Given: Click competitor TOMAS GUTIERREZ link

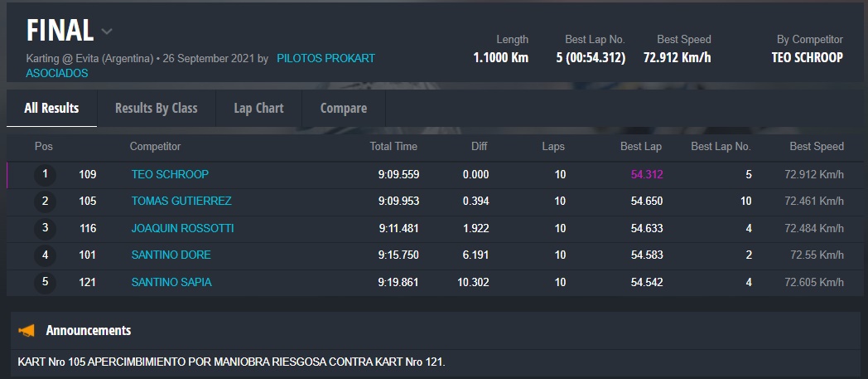Looking at the screenshot, I should pos(181,201).
